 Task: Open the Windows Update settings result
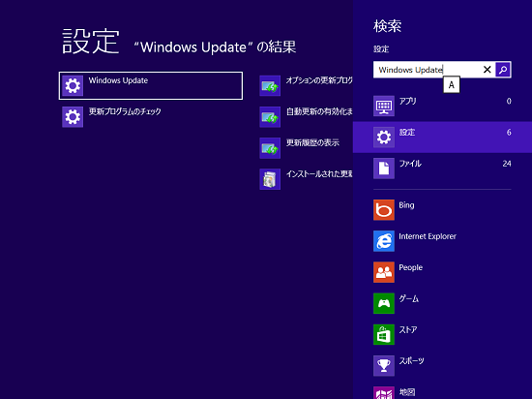(x=151, y=85)
